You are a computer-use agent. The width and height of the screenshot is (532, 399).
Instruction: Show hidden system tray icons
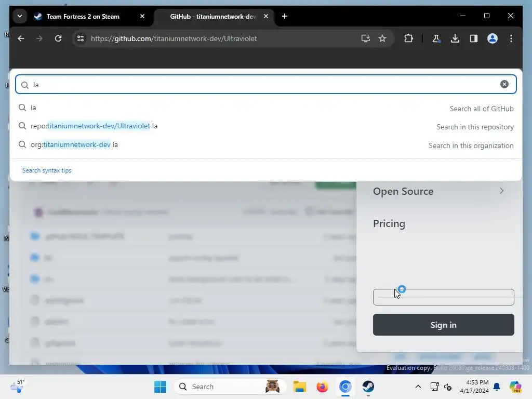[x=418, y=387]
